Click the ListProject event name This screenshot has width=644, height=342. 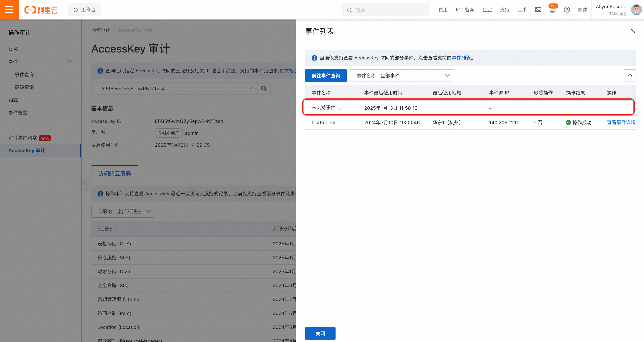(324, 123)
